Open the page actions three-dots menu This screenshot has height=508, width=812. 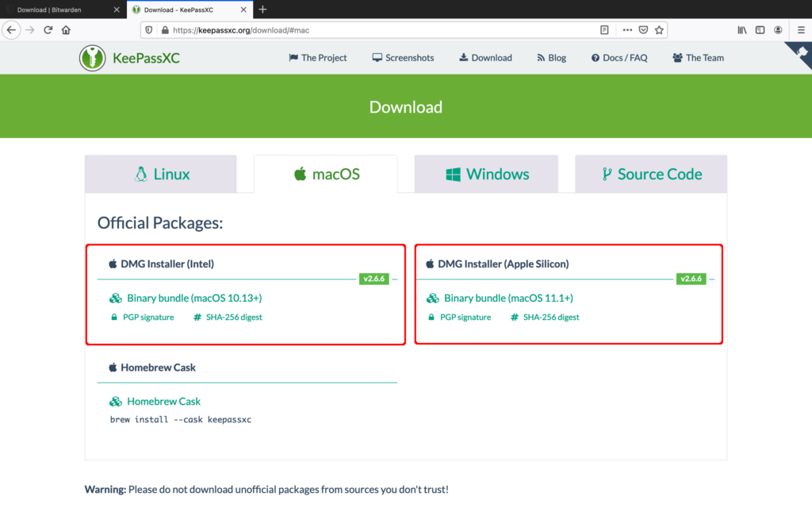tap(627, 30)
